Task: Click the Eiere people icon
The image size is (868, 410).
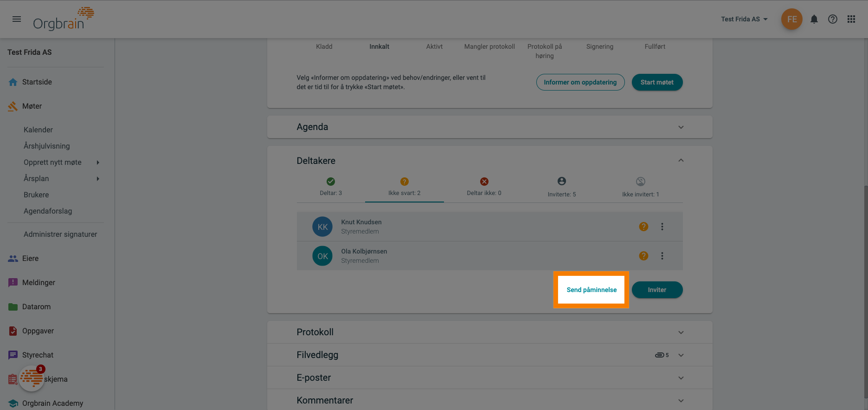Action: point(13,259)
